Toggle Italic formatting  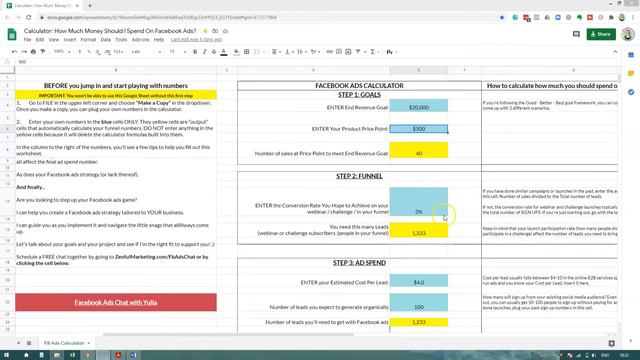pos(204,52)
